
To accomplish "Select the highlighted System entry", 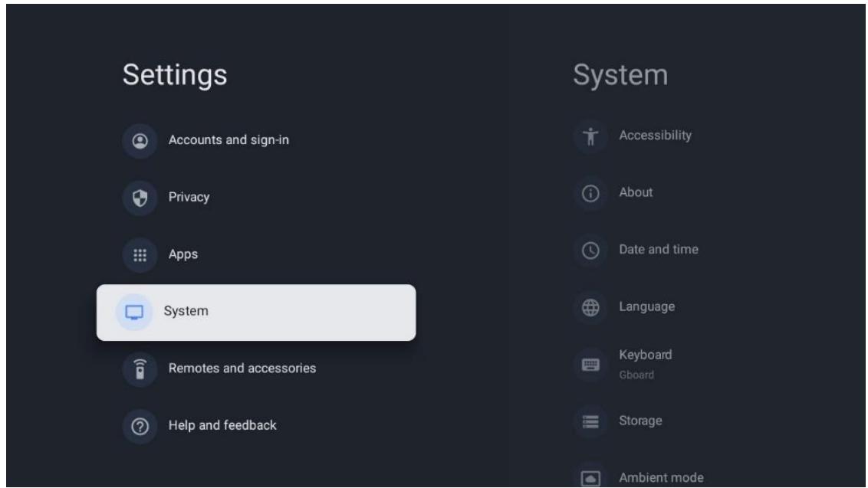I will pos(256,312).
